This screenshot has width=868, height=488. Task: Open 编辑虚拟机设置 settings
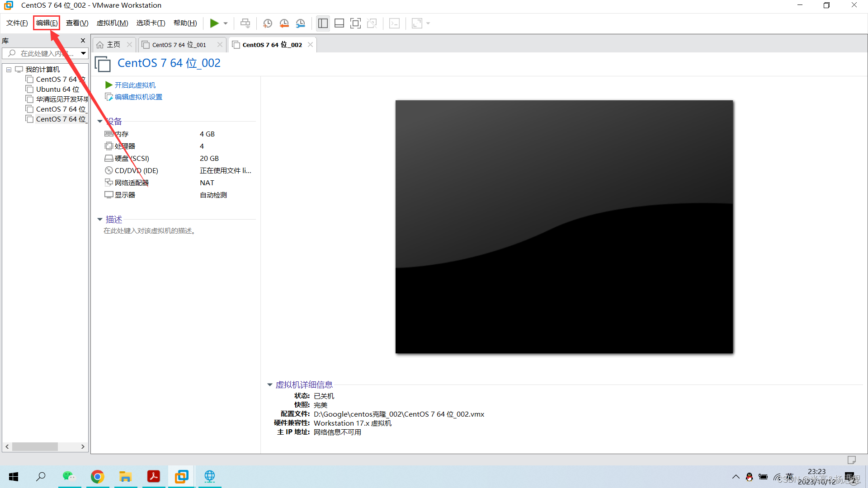coord(137,97)
